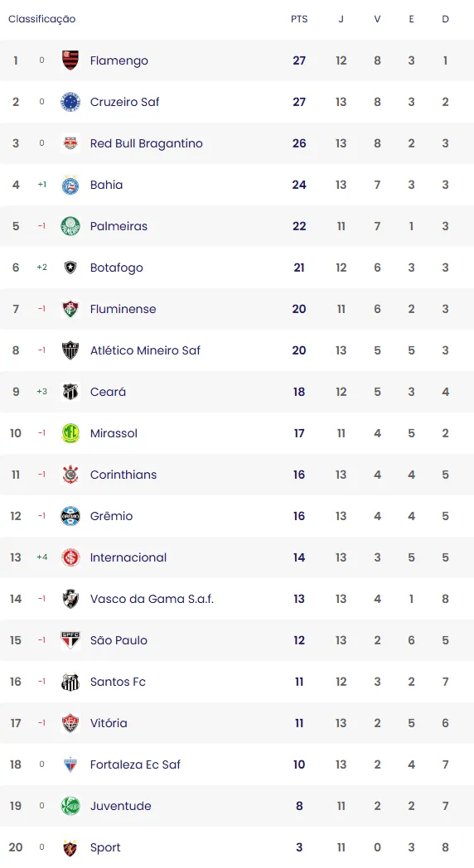Select the Sport row at position 20
Screen dimensions: 474x868
tap(237, 847)
